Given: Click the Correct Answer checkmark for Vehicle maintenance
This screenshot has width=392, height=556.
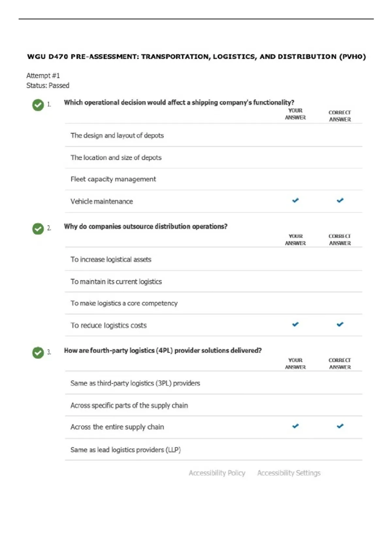Looking at the screenshot, I should 340,200.
